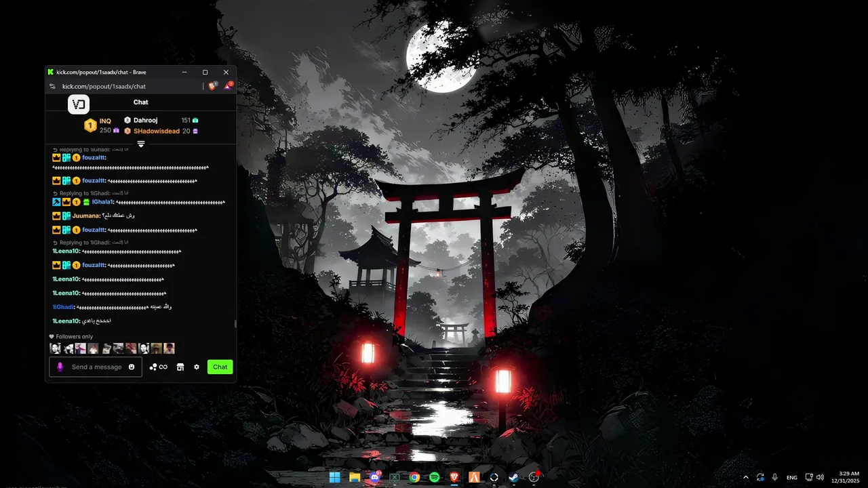This screenshot has height=488, width=868.
Task: Open the orange A app on the taskbar
Action: 474,477
